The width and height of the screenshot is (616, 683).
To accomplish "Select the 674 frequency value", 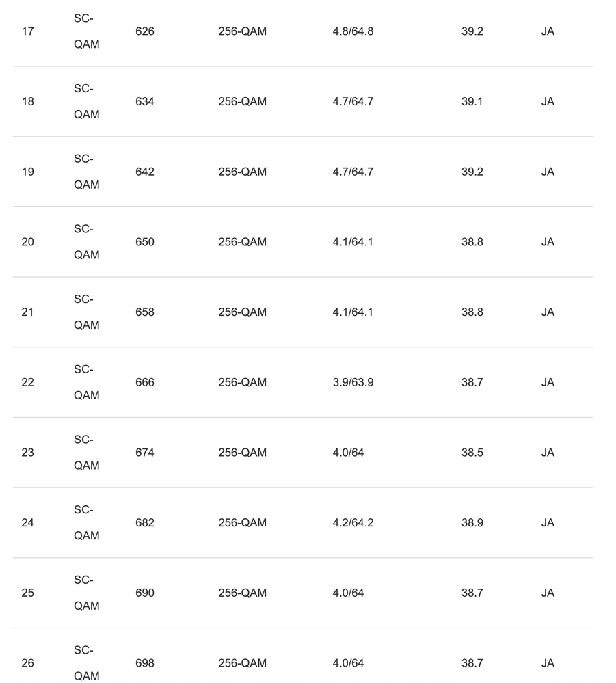I will tap(145, 453).
